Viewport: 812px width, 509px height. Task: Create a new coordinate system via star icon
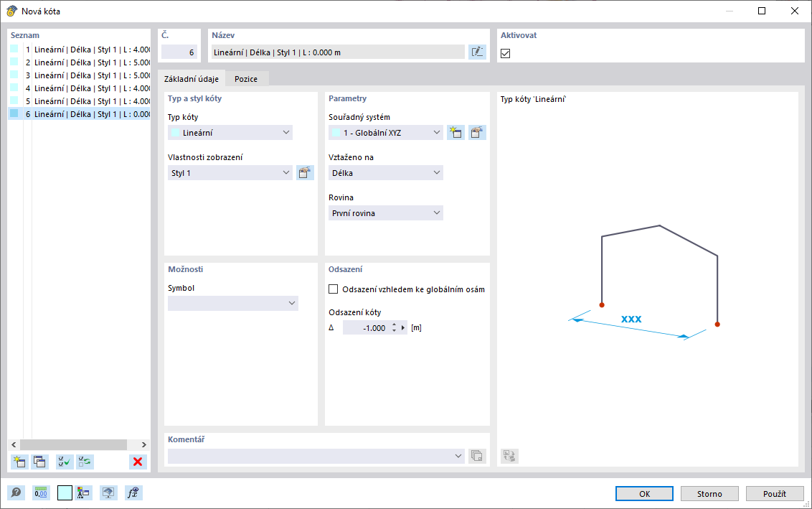click(455, 132)
